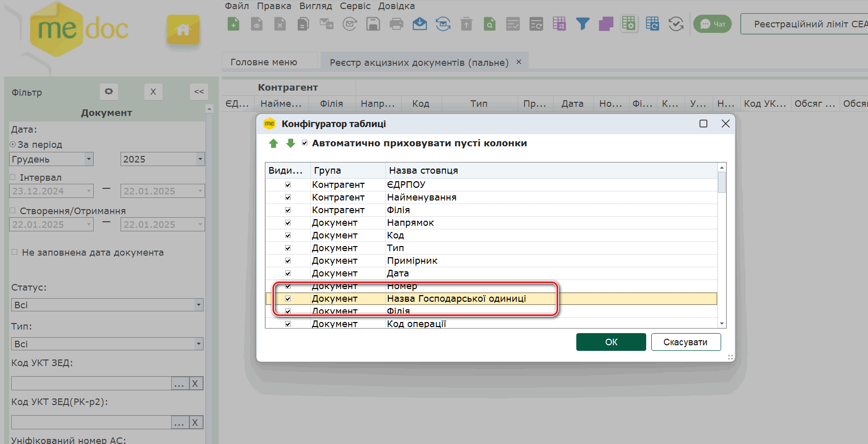
Task: Open the table configurator toolbar icon
Action: coord(628,24)
